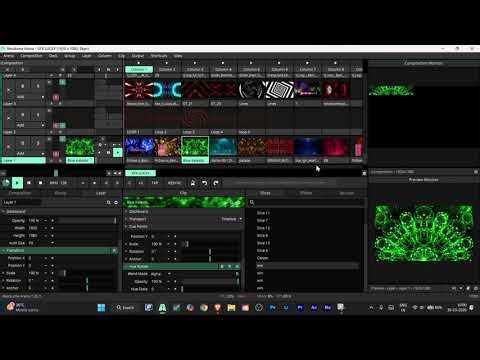Expand the clip Dashboard section
This screenshot has width=480, height=360.
(126, 212)
